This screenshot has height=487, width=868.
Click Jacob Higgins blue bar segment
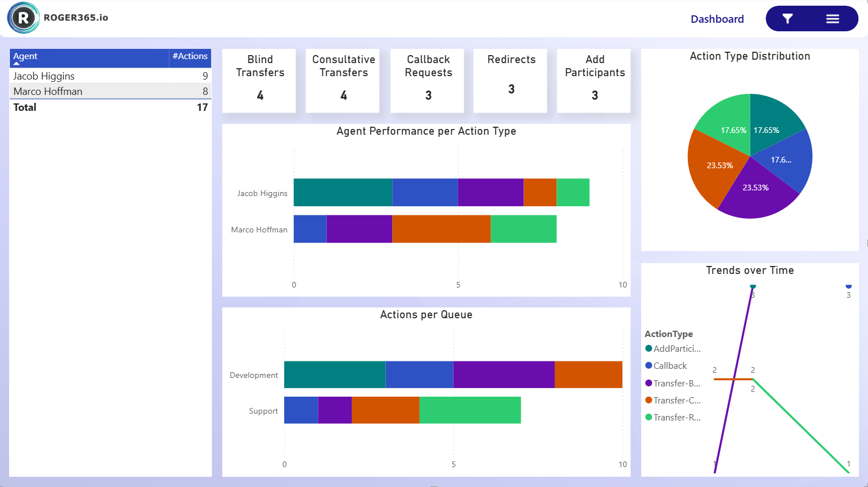point(425,192)
